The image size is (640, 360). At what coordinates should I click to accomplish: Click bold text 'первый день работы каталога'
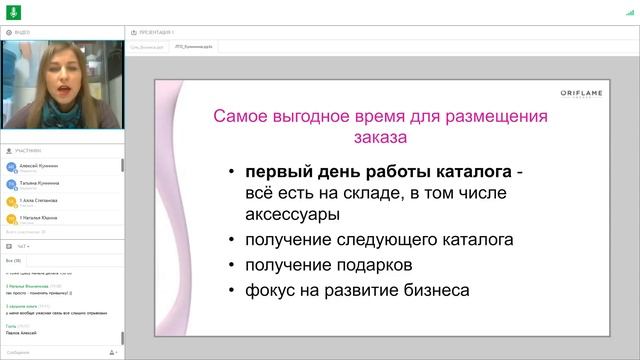[378, 172]
